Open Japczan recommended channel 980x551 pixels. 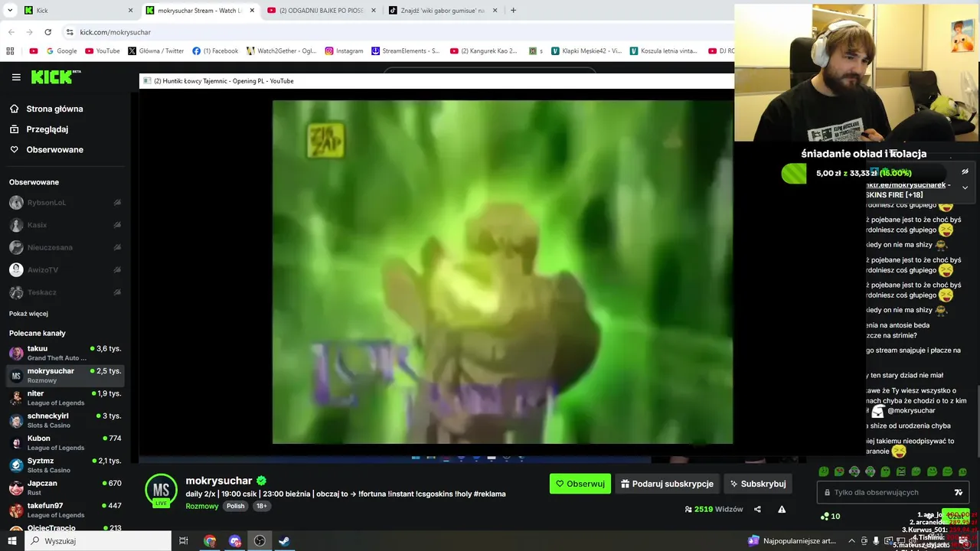tap(65, 487)
